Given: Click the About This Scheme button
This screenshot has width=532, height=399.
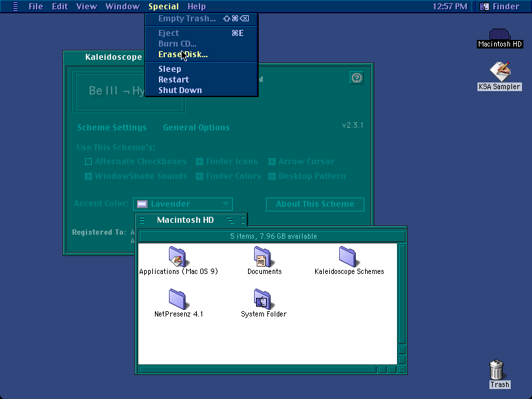Looking at the screenshot, I should pos(315,204).
